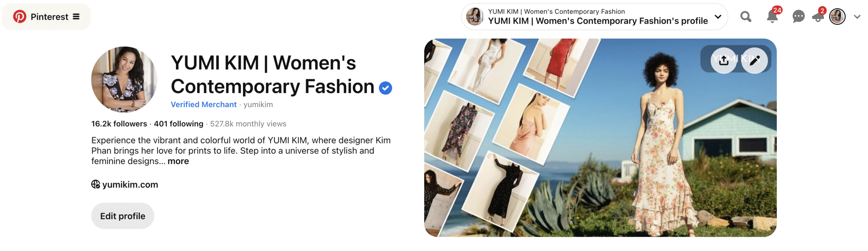Click the small avatar in top bar

coord(837,17)
